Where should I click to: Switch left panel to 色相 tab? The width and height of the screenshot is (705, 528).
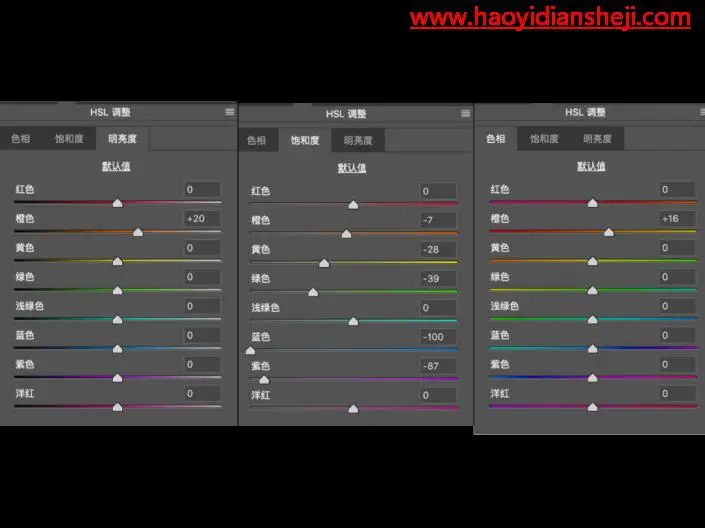pyautogui.click(x=21, y=139)
